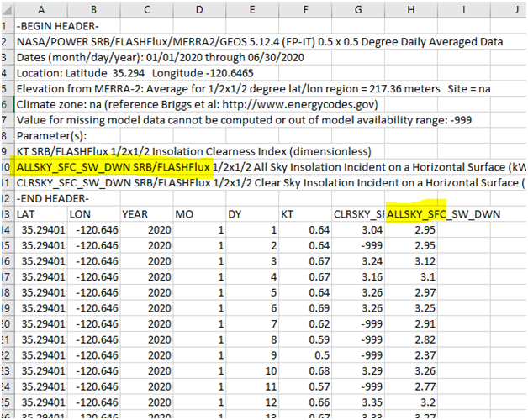Click the CLRSKY value 3.24
Screen dimensions: 528x420
tap(358, 261)
